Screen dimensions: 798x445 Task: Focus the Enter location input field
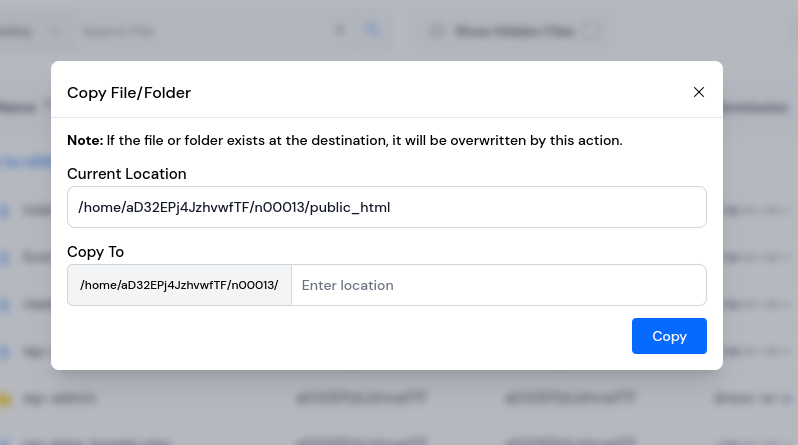click(x=499, y=285)
